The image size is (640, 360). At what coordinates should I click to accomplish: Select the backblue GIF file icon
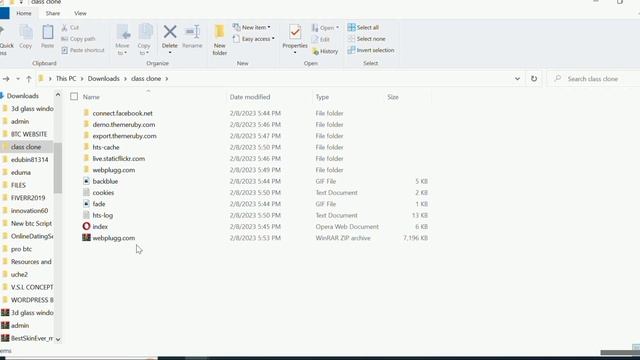click(86, 181)
